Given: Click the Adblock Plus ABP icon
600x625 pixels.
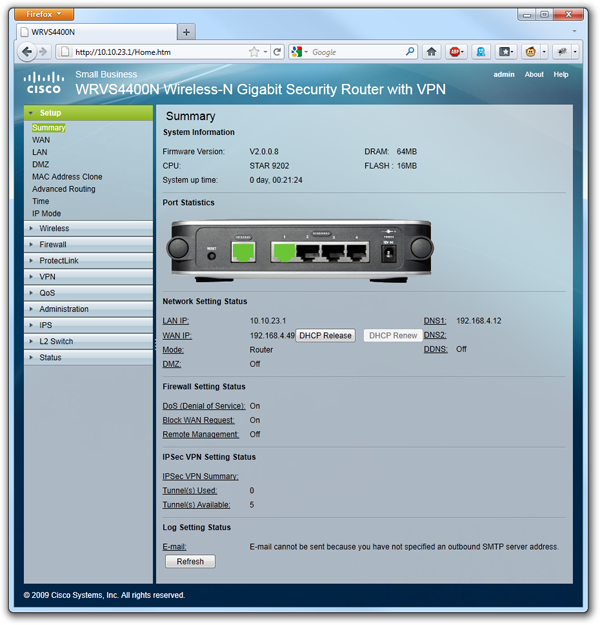Looking at the screenshot, I should (456, 52).
